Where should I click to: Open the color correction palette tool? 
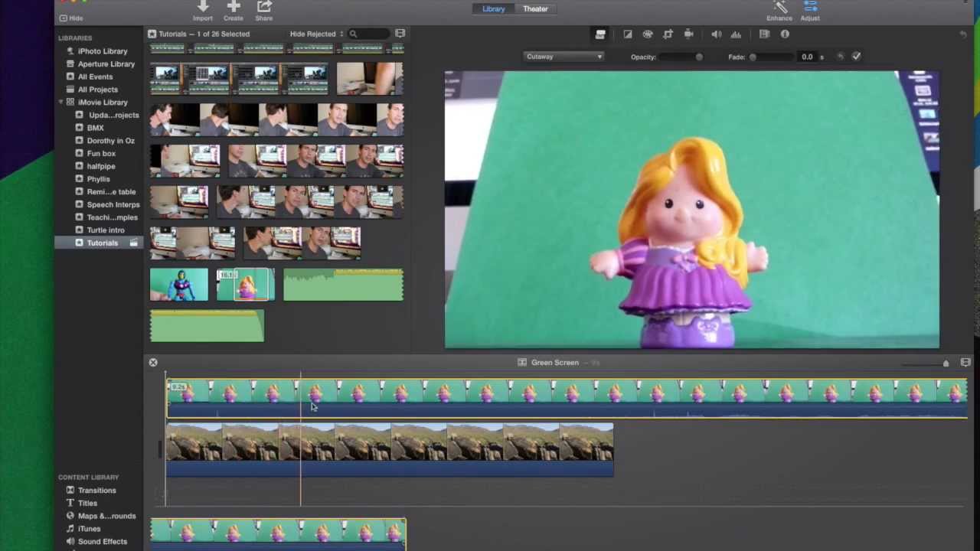[648, 34]
